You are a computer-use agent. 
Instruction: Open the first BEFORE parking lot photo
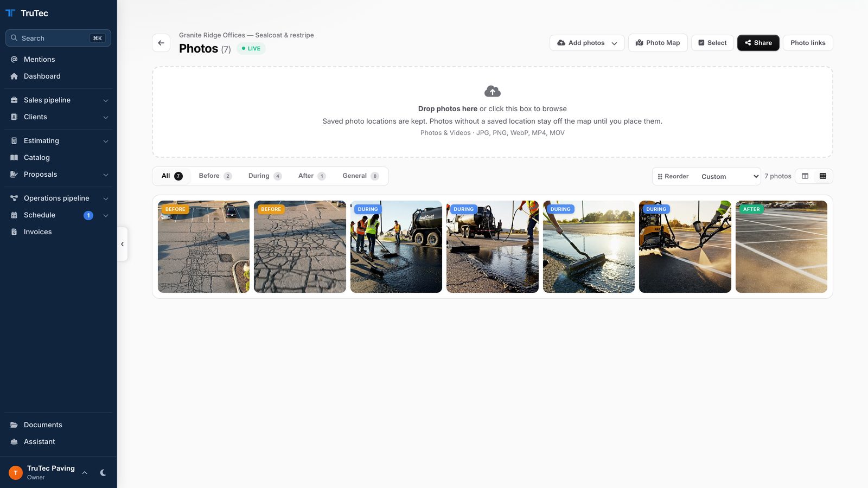[203, 247]
